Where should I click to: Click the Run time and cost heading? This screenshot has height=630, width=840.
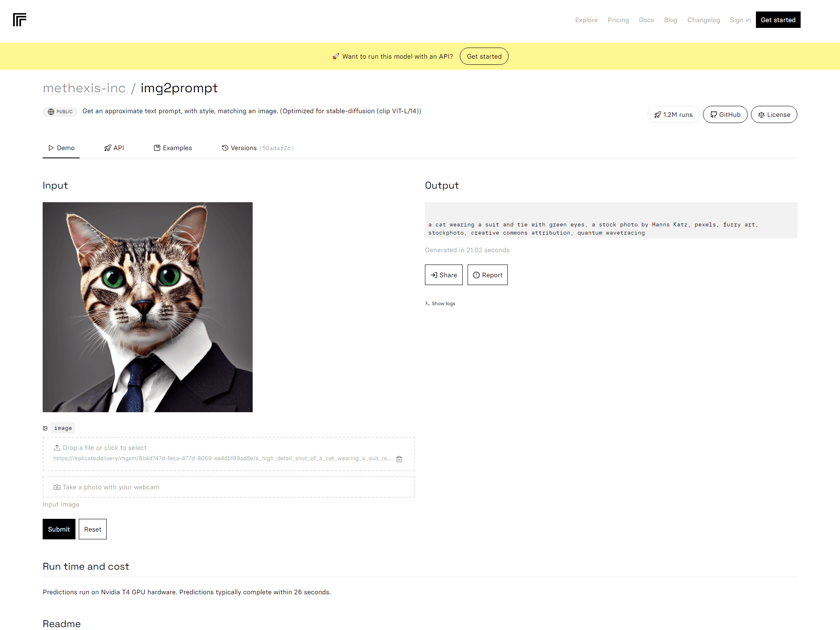point(86,566)
